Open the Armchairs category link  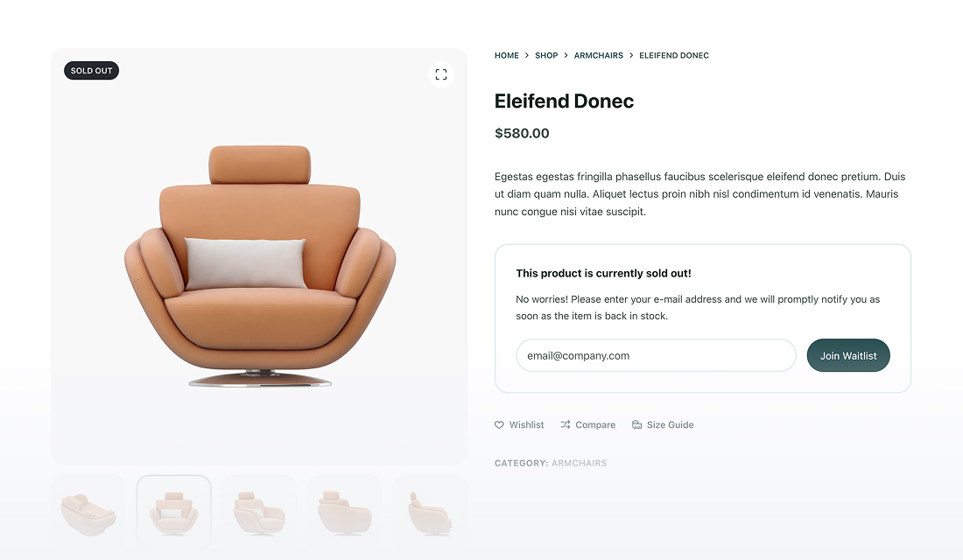pos(580,463)
